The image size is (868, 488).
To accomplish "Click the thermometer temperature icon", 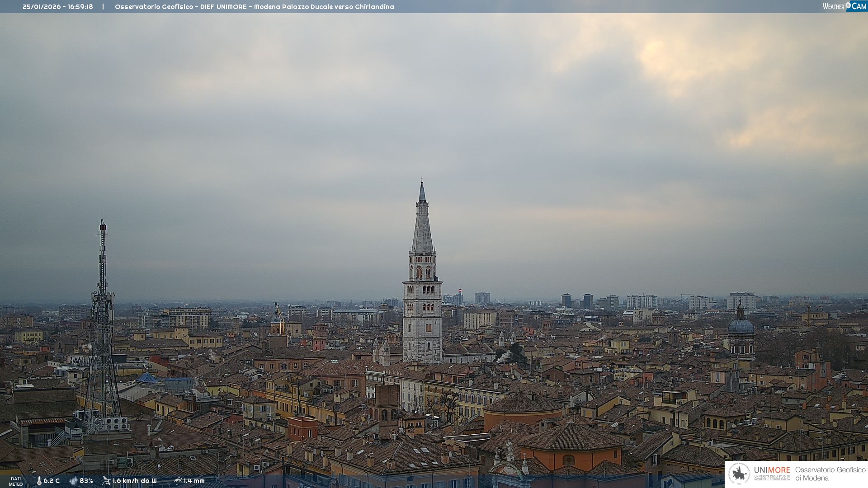I will (x=39, y=481).
